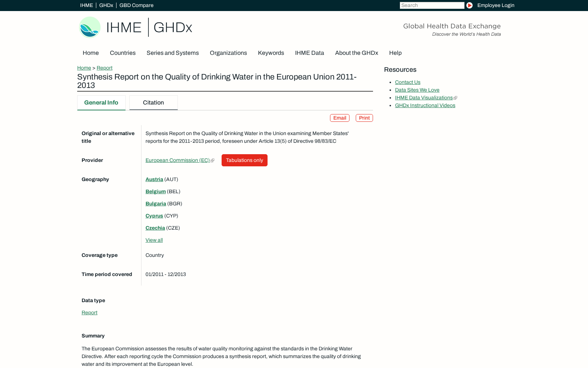Open Countries menu item
This screenshot has height=368, width=588.
coord(123,53)
